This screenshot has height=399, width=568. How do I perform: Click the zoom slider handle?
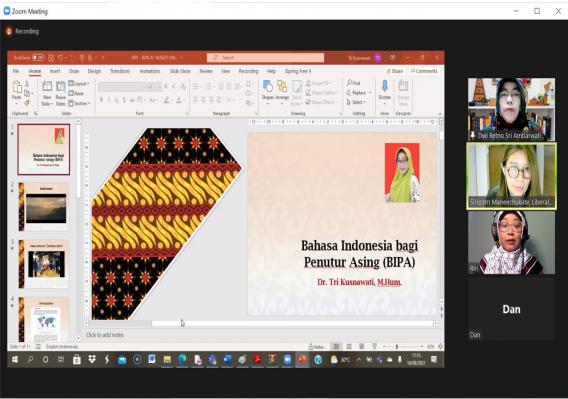tap(397, 347)
